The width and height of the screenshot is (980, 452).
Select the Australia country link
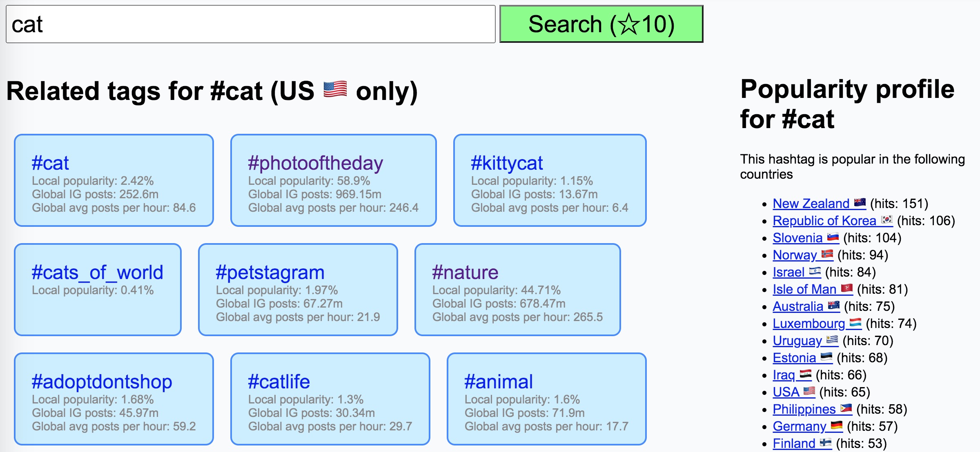(x=798, y=306)
